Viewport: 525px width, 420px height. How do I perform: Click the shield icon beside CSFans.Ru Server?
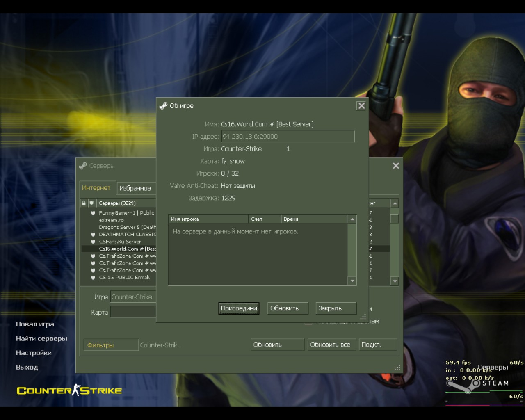point(93,242)
